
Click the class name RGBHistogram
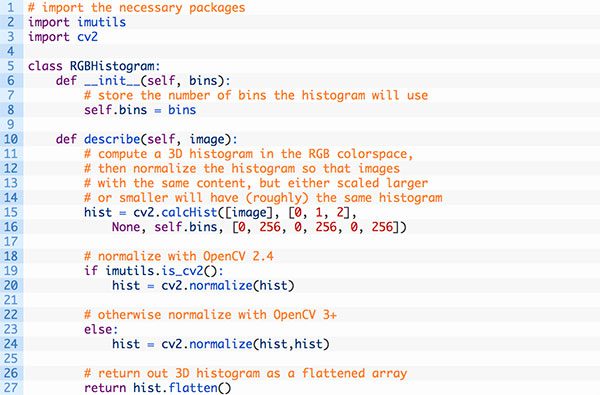click(112, 66)
